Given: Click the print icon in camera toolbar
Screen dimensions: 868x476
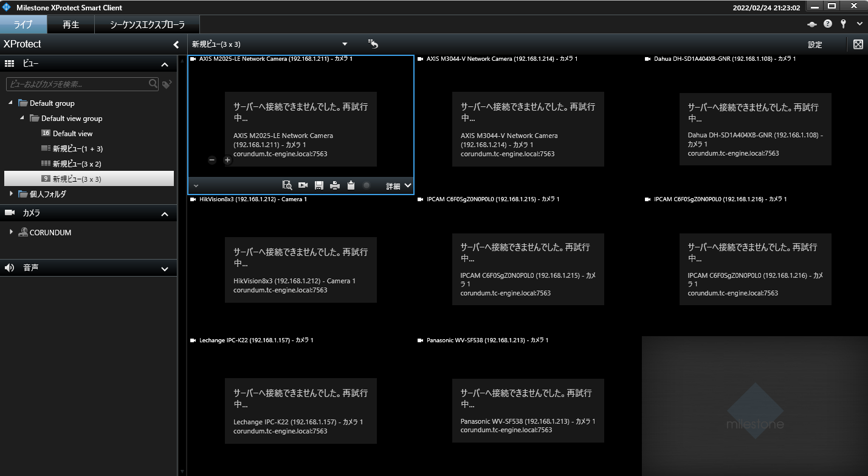Looking at the screenshot, I should pyautogui.click(x=334, y=185).
